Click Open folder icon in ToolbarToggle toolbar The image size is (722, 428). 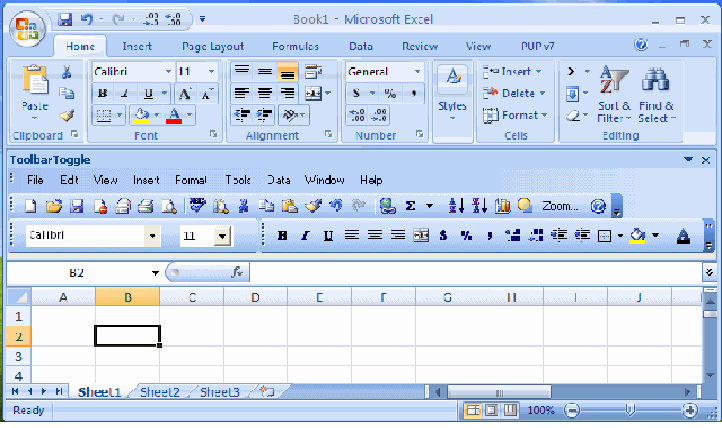pyautogui.click(x=54, y=206)
